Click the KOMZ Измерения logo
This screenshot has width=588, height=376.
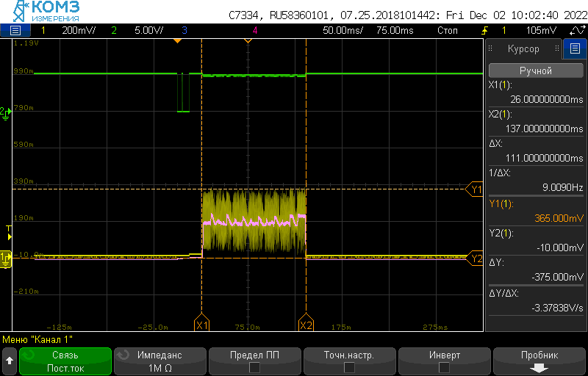(46, 11)
